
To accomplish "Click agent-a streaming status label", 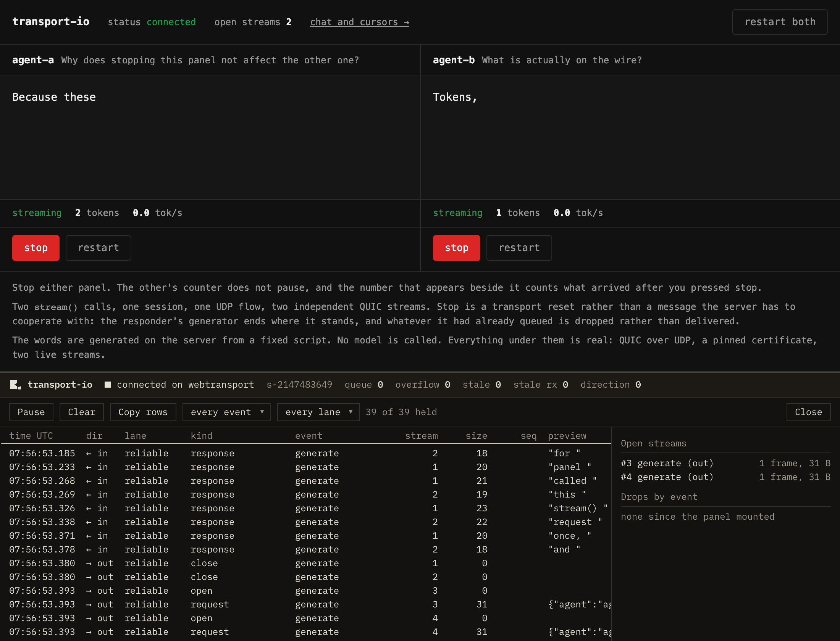I will tap(37, 213).
